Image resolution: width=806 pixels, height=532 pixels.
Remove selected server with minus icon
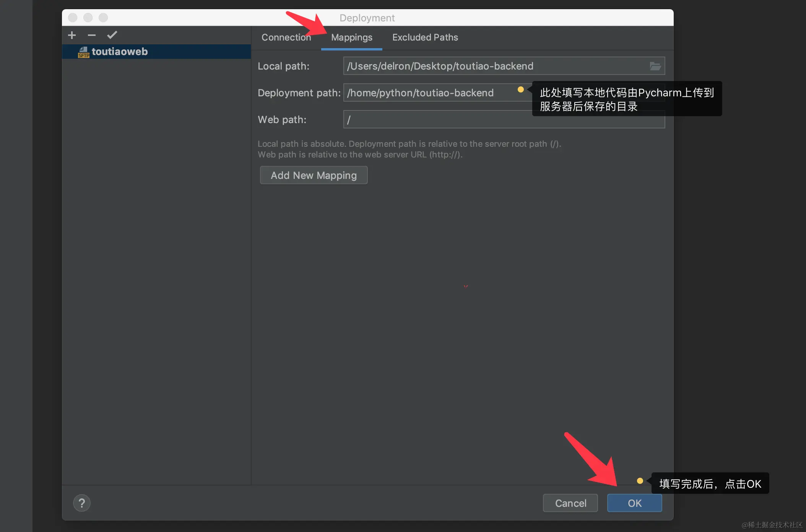[92, 36]
